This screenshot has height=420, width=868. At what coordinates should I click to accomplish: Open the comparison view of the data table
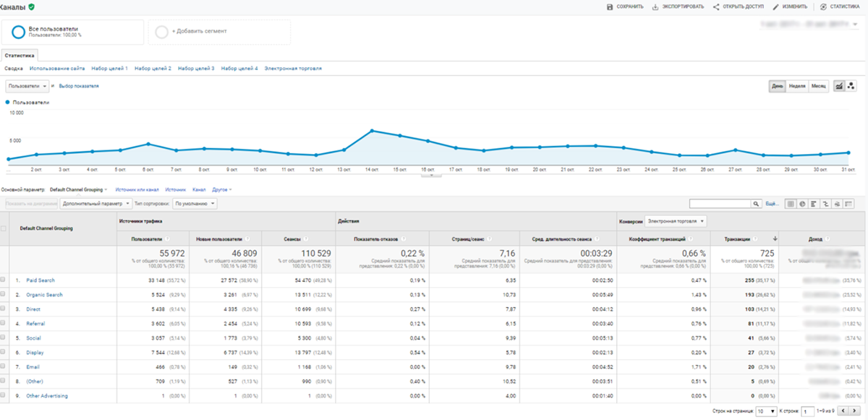click(824, 204)
